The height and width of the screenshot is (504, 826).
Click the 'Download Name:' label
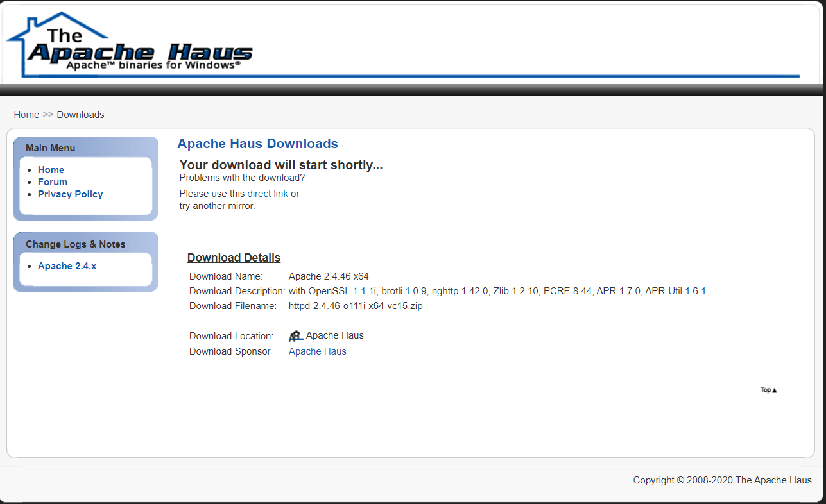226,276
